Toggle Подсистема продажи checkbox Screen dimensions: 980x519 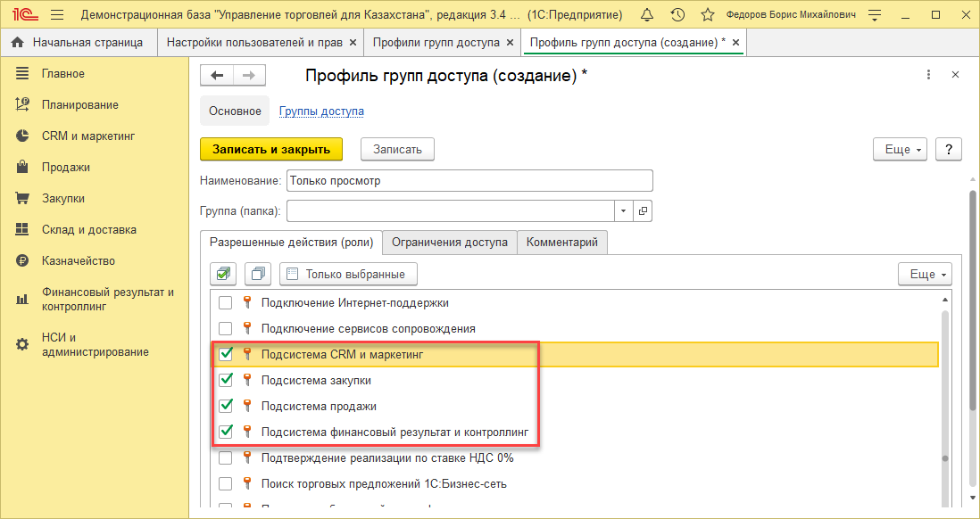pos(226,406)
